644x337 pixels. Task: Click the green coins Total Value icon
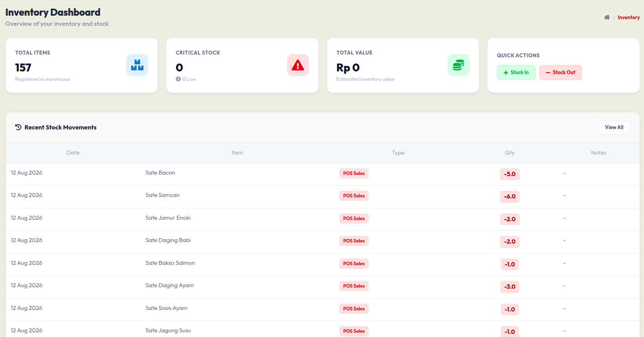(458, 65)
